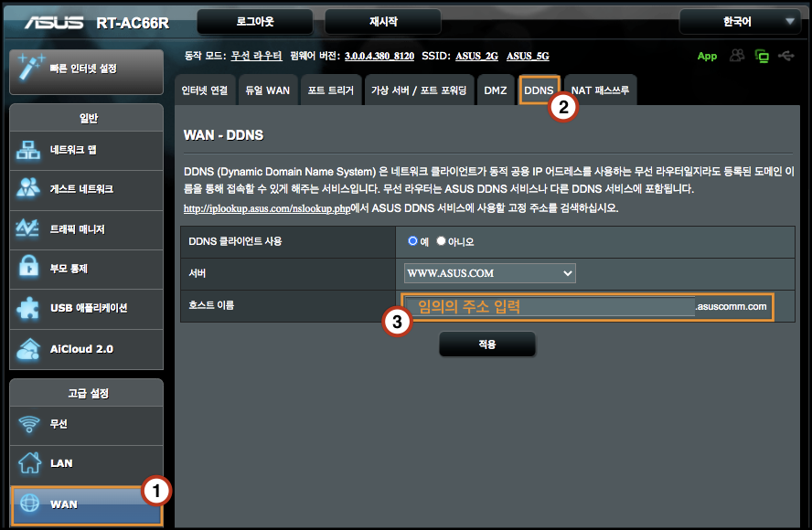
Task: Click the 빠른 인터넷 설정 button label
Action: click(x=83, y=69)
